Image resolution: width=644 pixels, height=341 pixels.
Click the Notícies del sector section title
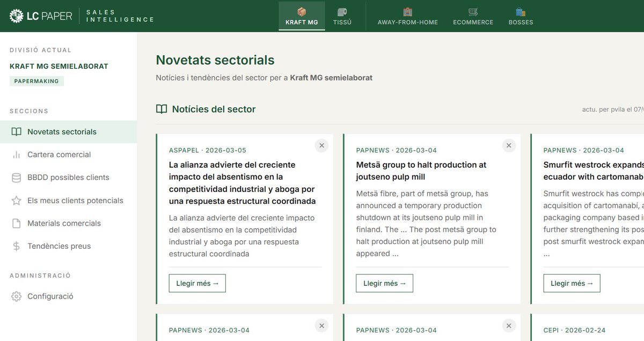click(x=214, y=109)
